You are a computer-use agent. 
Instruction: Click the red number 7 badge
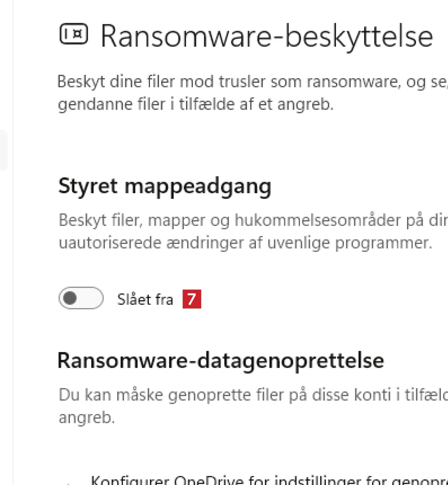click(192, 299)
